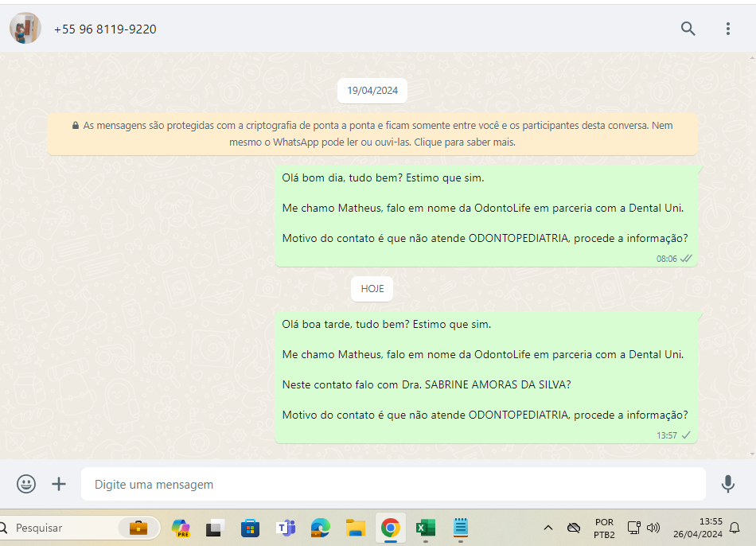
Task: Click the 08:06 message timestamp
Action: point(666,259)
